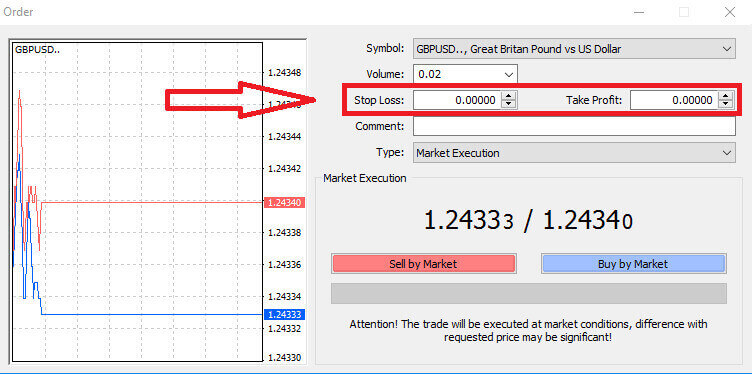Click the Order window title text
This screenshot has height=374, width=752.
point(18,12)
